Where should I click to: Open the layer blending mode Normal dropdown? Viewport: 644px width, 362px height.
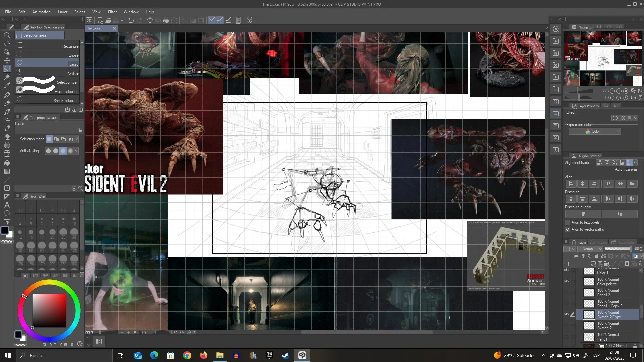tap(590, 249)
